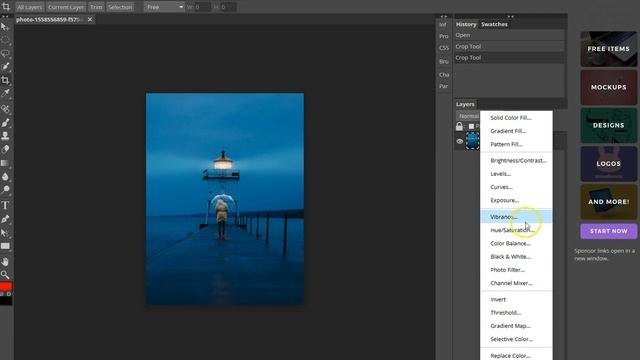Choose Black & White adjustment
The width and height of the screenshot is (640, 360).
(516, 257)
